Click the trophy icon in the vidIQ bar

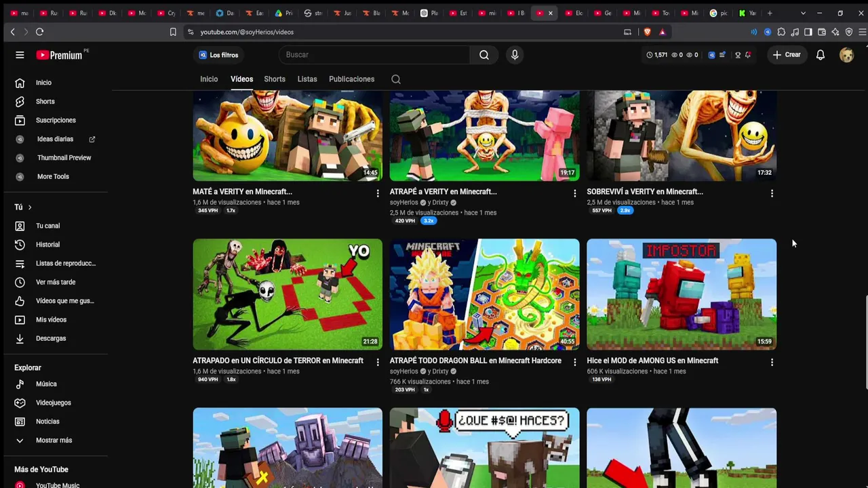[738, 55]
